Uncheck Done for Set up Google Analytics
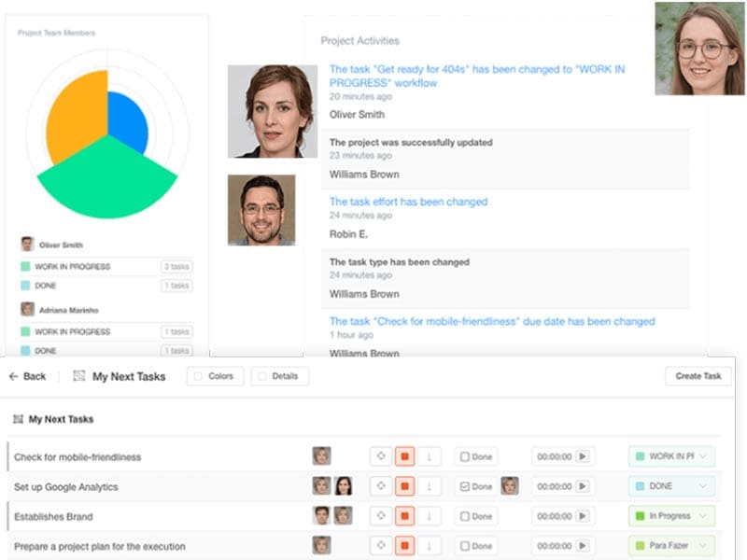 click(464, 486)
